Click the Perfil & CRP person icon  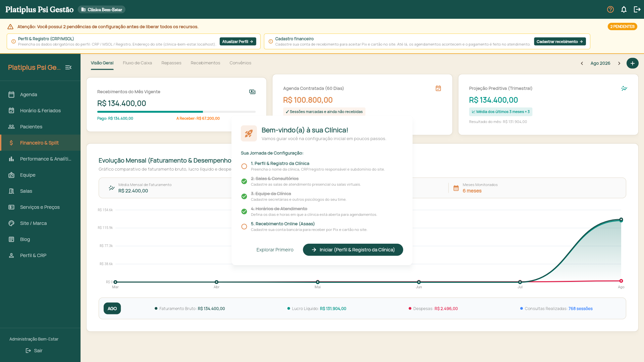click(11, 255)
